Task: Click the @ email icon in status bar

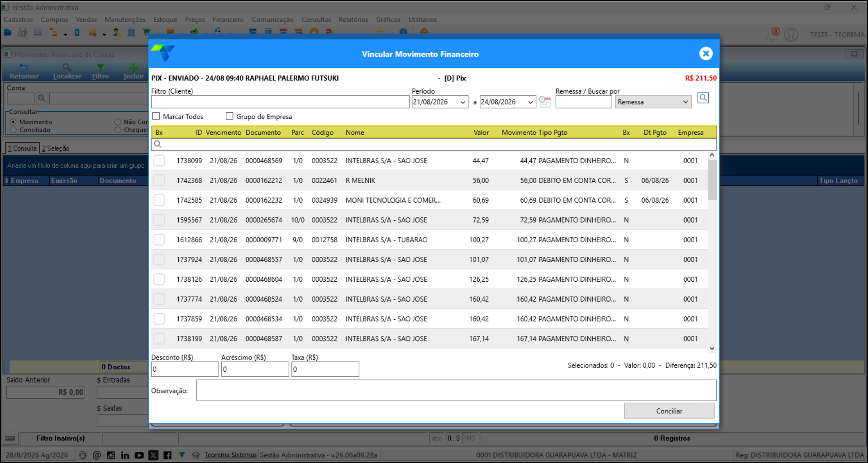Action: click(97, 455)
